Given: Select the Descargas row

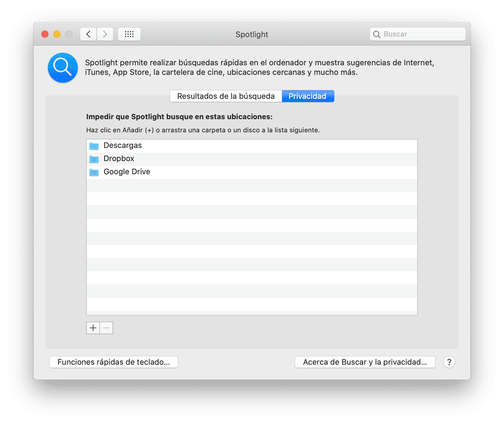Looking at the screenshot, I should pyautogui.click(x=252, y=146).
